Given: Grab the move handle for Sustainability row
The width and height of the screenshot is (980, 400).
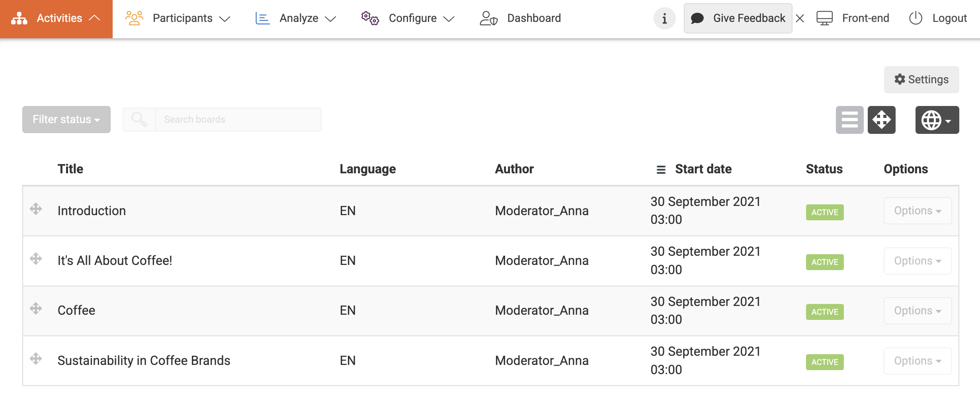Looking at the screenshot, I should pos(36,359).
